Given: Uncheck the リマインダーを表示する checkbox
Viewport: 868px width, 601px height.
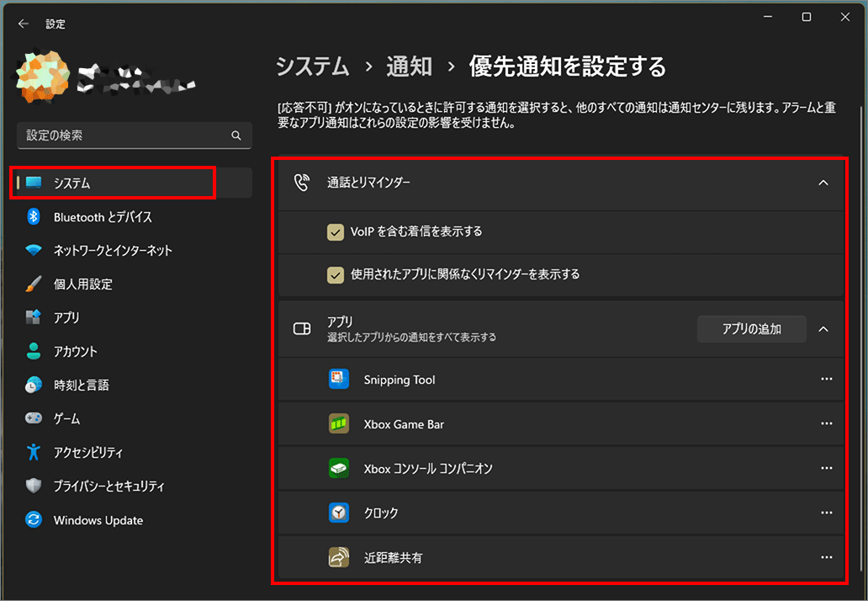Looking at the screenshot, I should 336,274.
